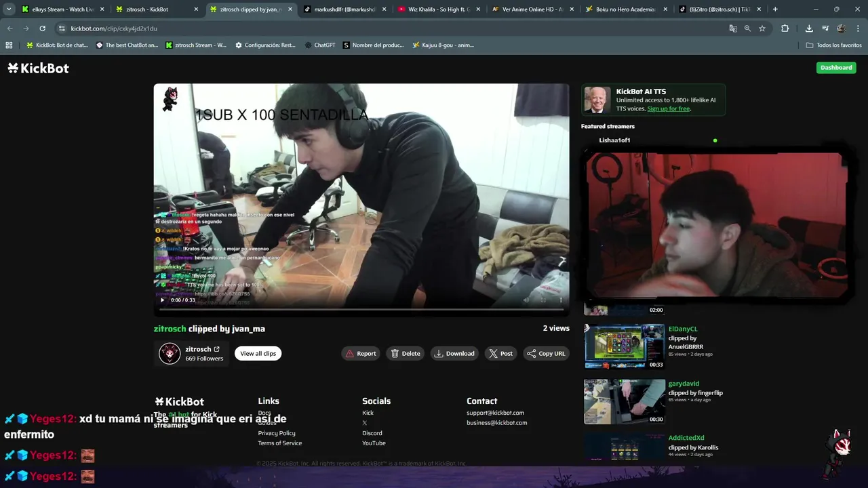Download this clip
The width and height of the screenshot is (868, 488).
click(454, 353)
